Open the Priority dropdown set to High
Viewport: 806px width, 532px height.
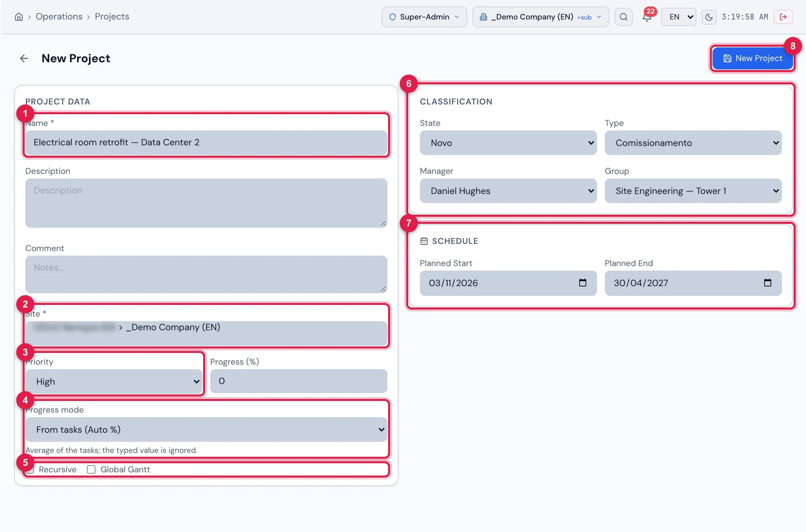114,381
